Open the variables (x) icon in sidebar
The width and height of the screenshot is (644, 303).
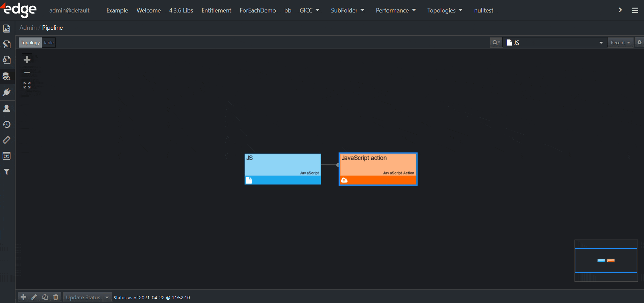click(x=6, y=156)
